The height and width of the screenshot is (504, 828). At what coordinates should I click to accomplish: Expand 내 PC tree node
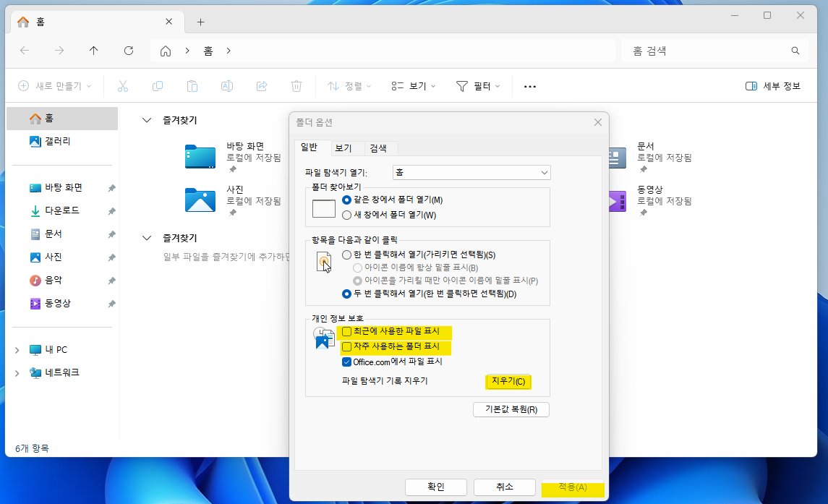coord(17,350)
